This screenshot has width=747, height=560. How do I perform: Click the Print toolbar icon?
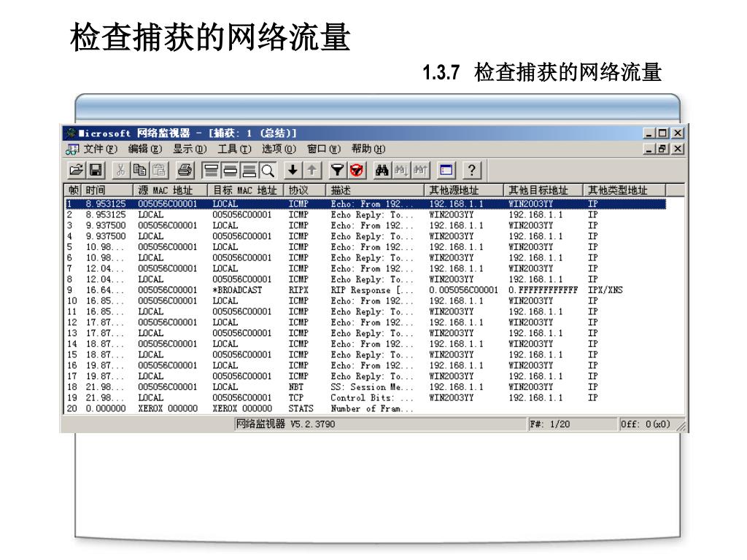185,170
